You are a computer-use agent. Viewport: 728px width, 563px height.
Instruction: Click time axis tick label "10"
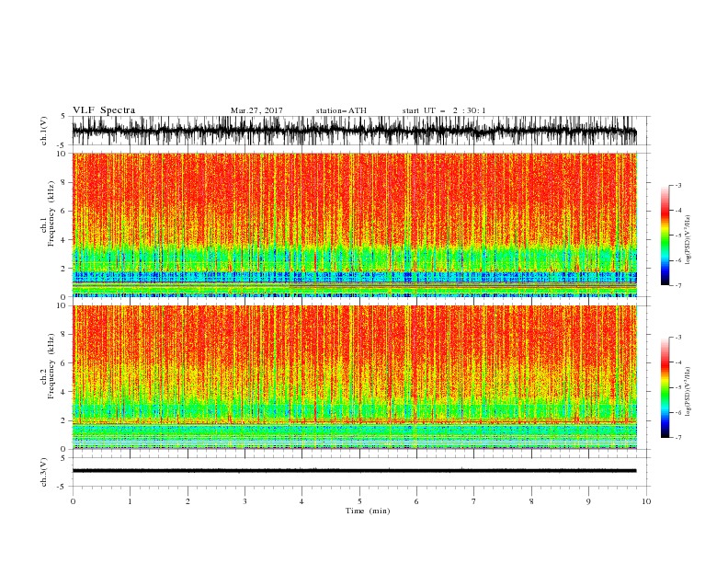click(646, 501)
